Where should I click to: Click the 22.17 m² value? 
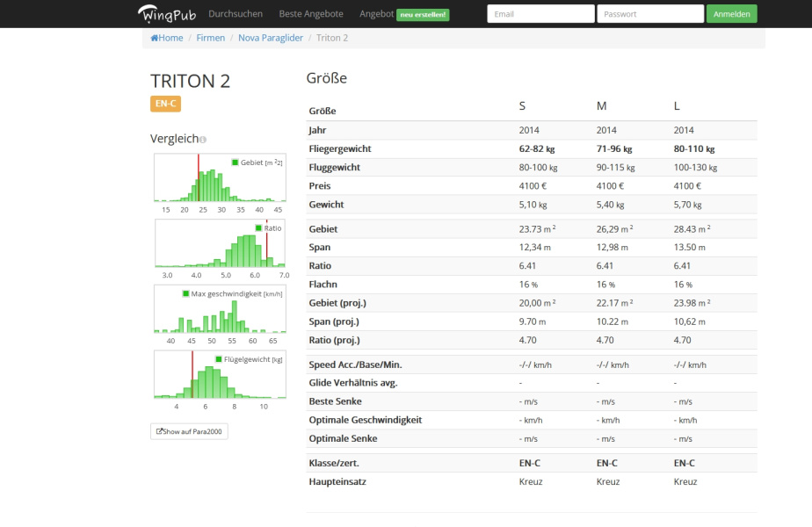coord(614,303)
